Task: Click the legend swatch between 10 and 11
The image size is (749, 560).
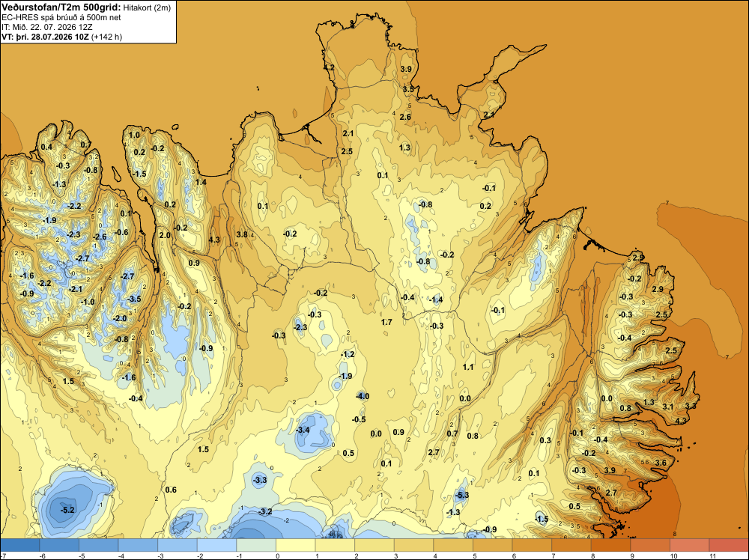Action: (x=690, y=545)
